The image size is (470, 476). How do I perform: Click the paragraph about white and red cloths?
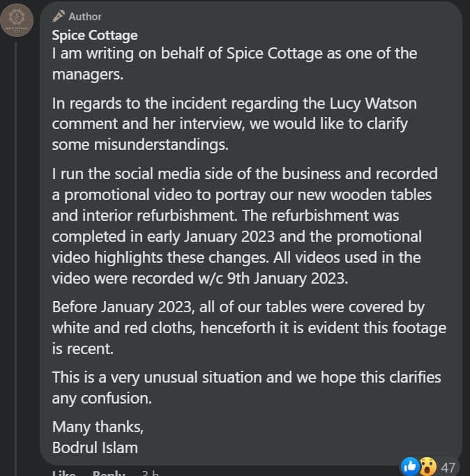point(249,328)
